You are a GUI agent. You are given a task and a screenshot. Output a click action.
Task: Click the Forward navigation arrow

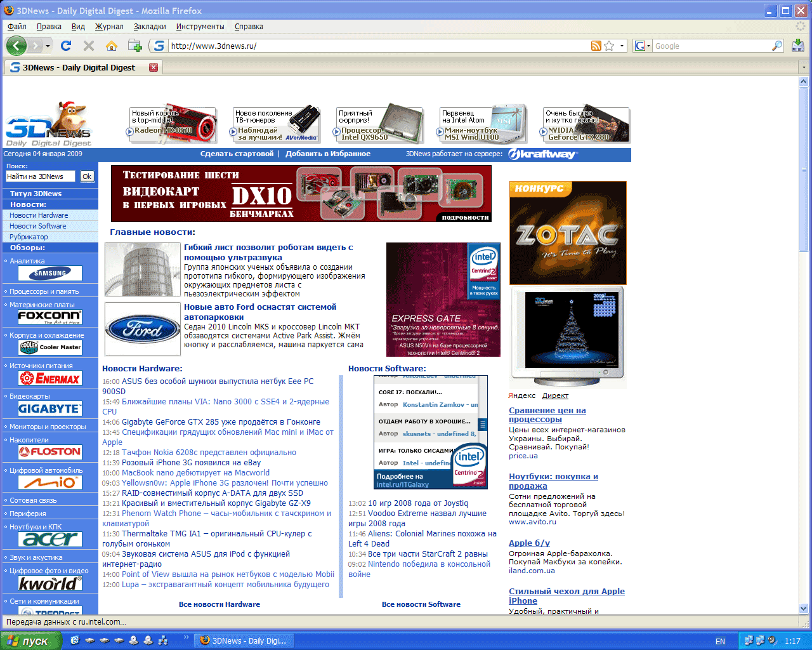click(36, 46)
